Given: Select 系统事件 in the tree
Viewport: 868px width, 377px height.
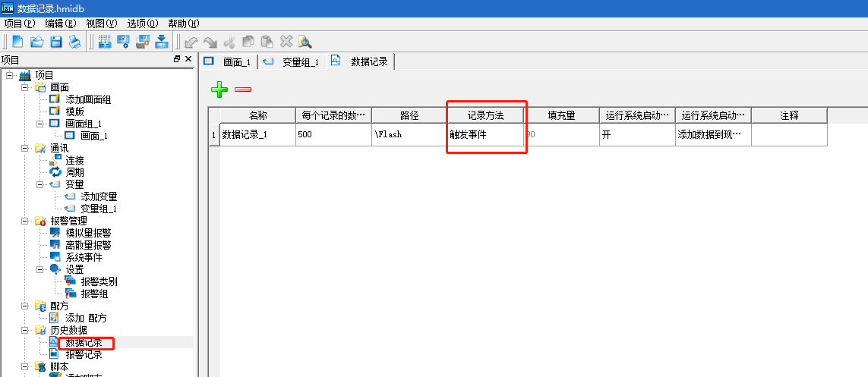Looking at the screenshot, I should click(84, 258).
